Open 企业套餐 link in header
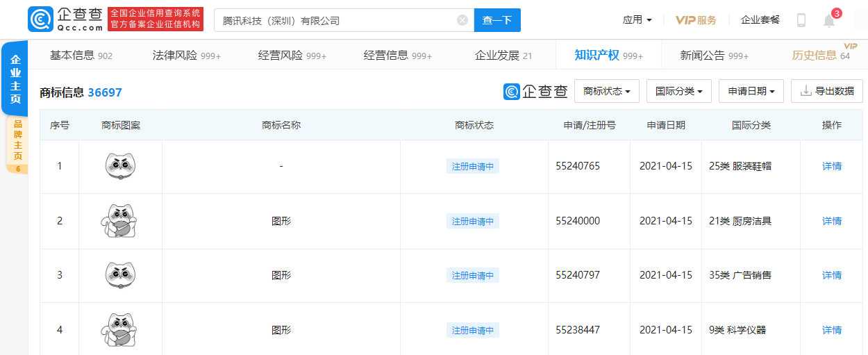Viewport: 868px width, 355px height. tap(760, 20)
